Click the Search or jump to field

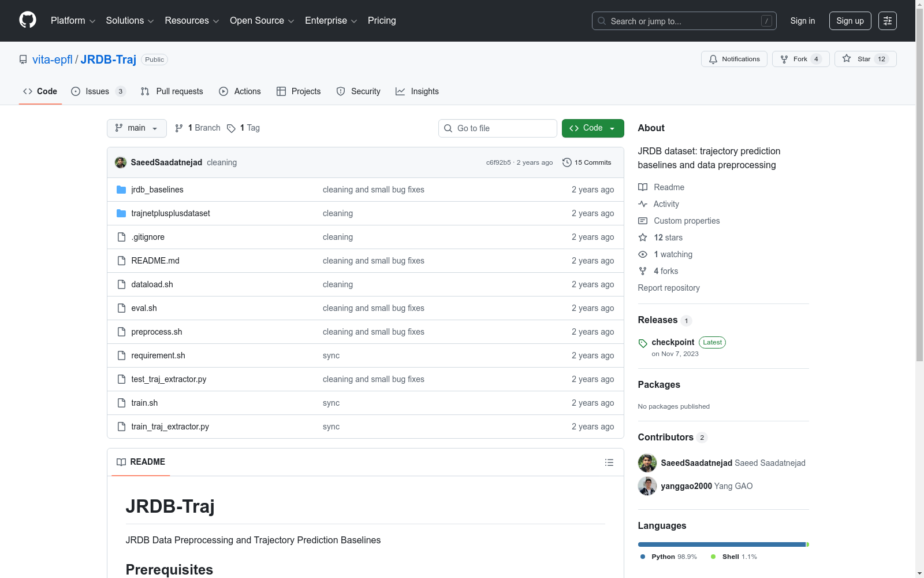coord(684,21)
